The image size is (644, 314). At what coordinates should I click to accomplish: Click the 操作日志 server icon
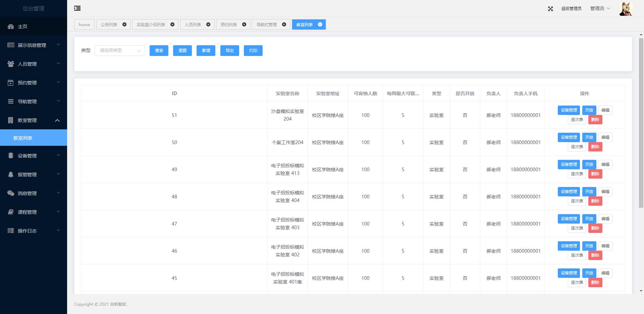pos(11,231)
